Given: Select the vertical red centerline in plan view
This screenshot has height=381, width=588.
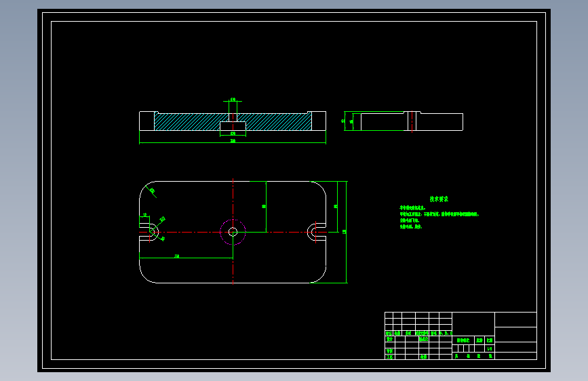Looking at the screenshot, I should 233,231.
